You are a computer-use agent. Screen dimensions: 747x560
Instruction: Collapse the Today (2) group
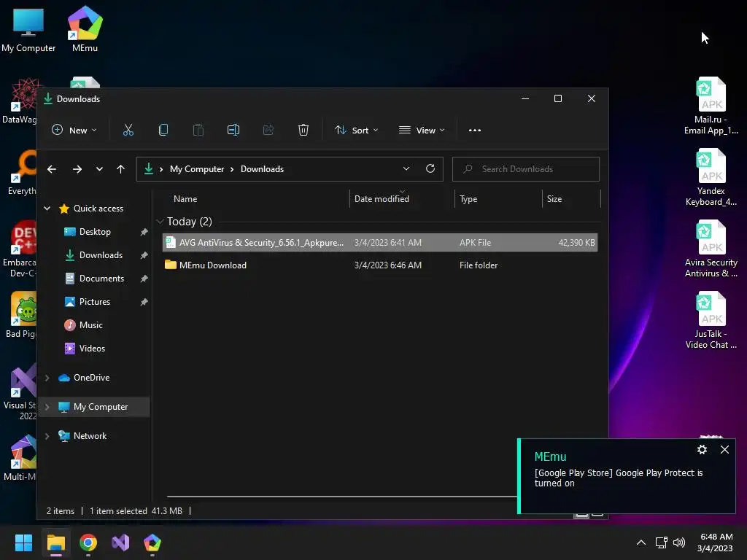[160, 222]
